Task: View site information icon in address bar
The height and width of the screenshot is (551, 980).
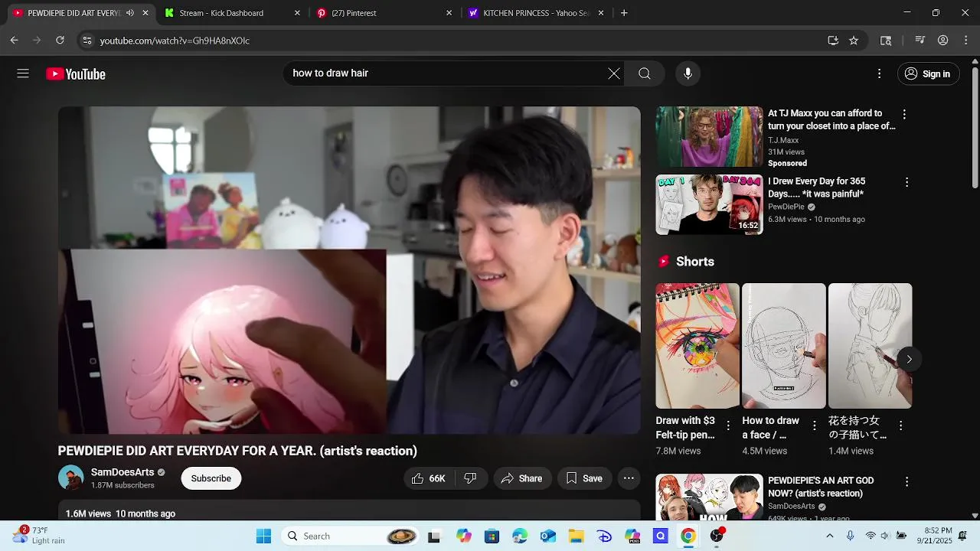Action: pyautogui.click(x=87, y=41)
